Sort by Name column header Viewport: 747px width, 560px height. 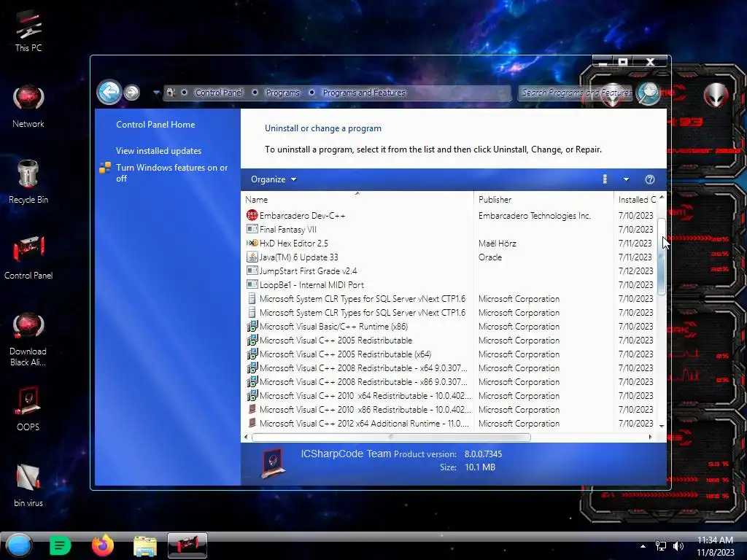click(x=357, y=200)
